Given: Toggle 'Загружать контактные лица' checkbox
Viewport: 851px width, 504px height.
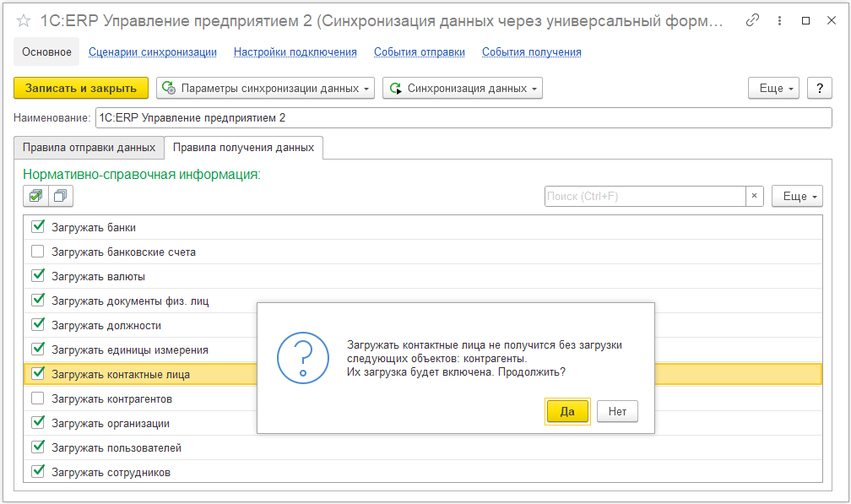Looking at the screenshot, I should (x=37, y=373).
